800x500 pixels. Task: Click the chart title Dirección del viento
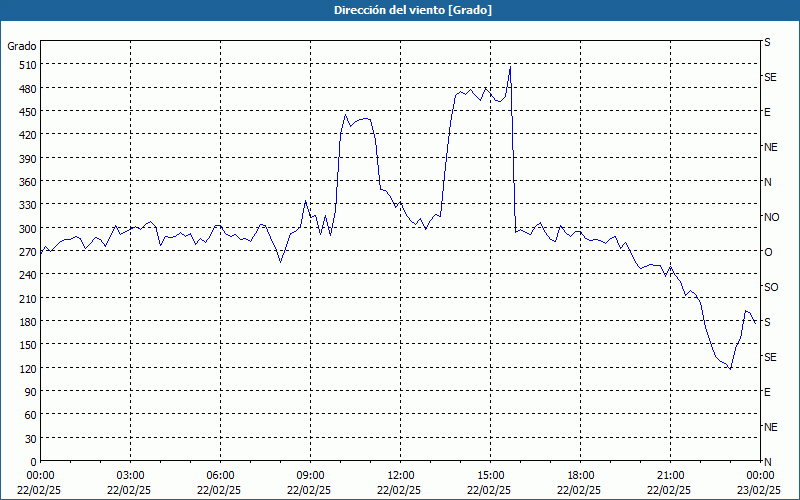click(413, 10)
